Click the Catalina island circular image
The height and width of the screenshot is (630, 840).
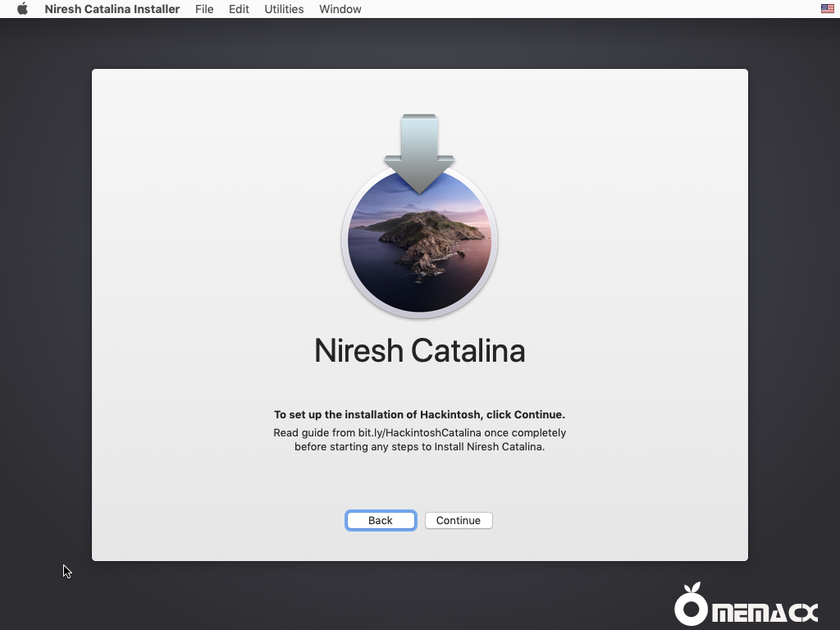tap(419, 246)
